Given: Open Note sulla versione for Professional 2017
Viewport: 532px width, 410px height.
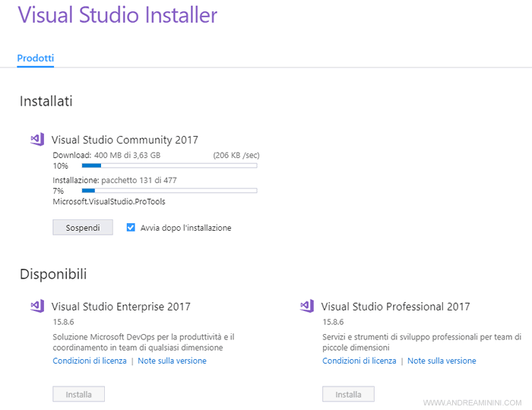Looking at the screenshot, I should point(442,361).
